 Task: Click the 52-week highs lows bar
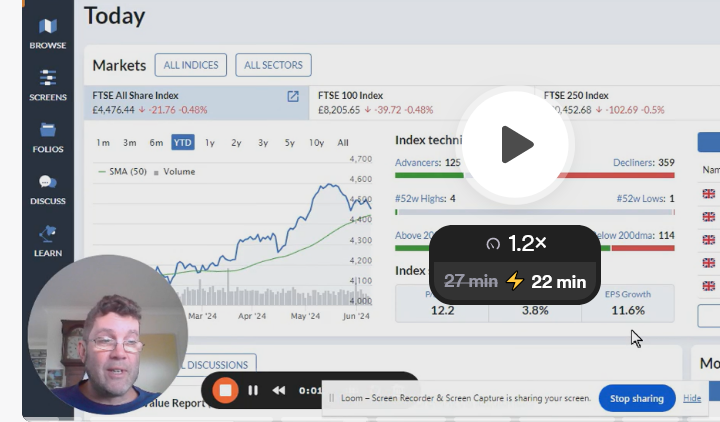coord(534,212)
